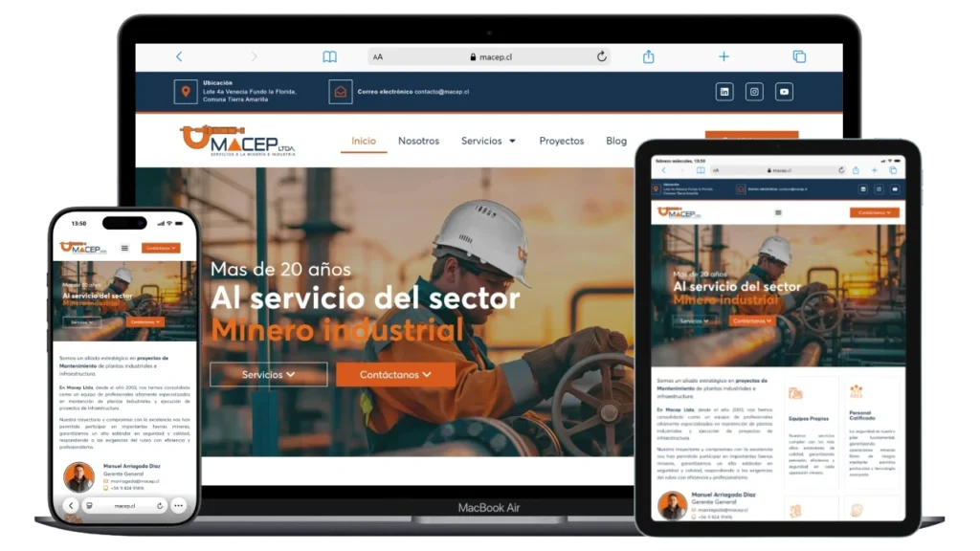The image size is (980, 551).
Task: Select Nosotros in the navigation menu
Action: point(418,141)
